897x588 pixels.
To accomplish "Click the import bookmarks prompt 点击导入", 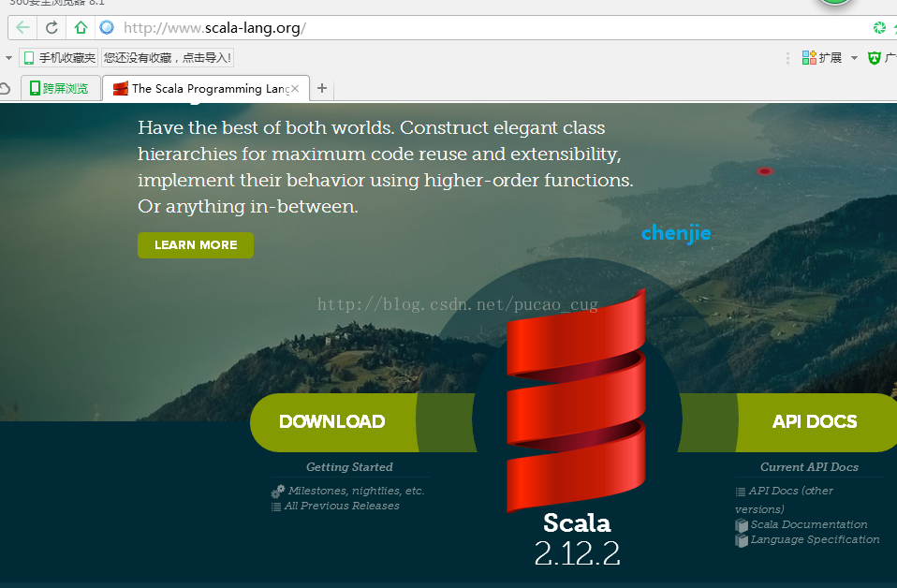I will pos(168,58).
